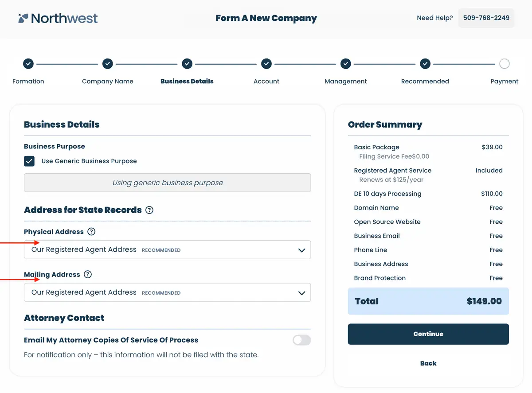Click the Need Help? text
Image resolution: width=532 pixels, height=393 pixels.
tap(435, 18)
